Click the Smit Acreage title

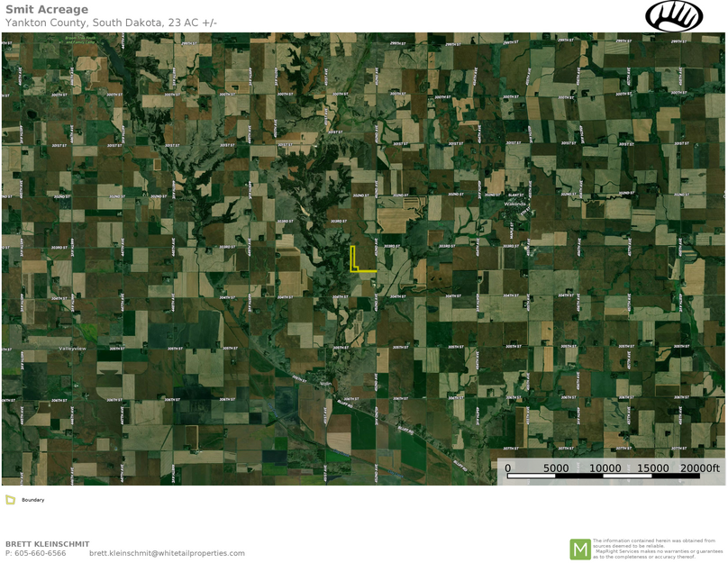pyautogui.click(x=47, y=10)
